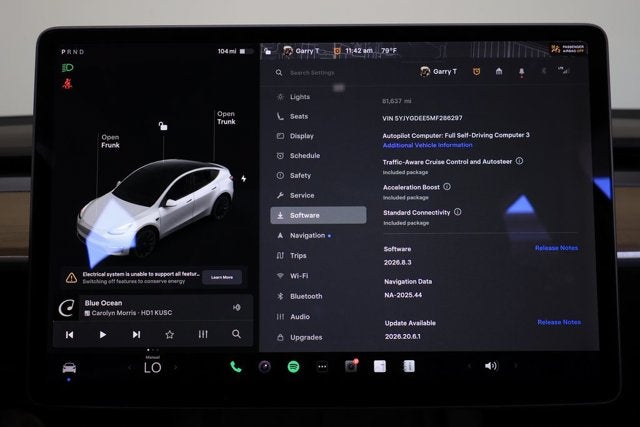Open Garry T profile in settings header

point(438,71)
